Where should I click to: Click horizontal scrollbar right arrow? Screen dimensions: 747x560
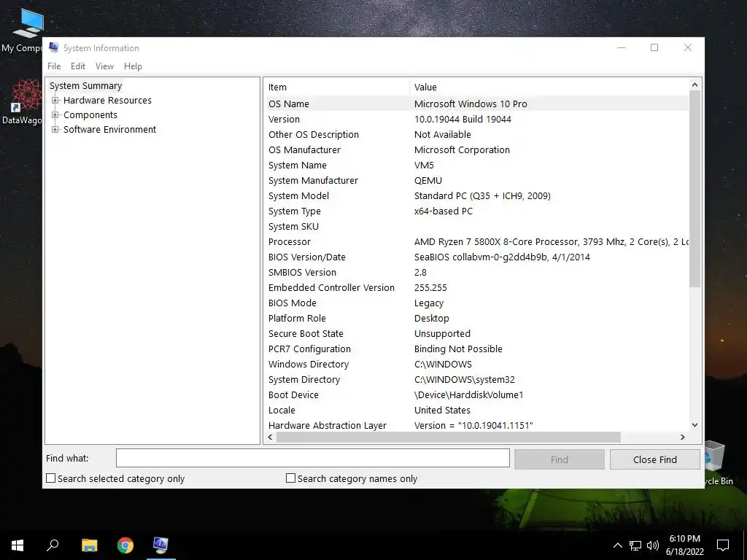(683, 437)
